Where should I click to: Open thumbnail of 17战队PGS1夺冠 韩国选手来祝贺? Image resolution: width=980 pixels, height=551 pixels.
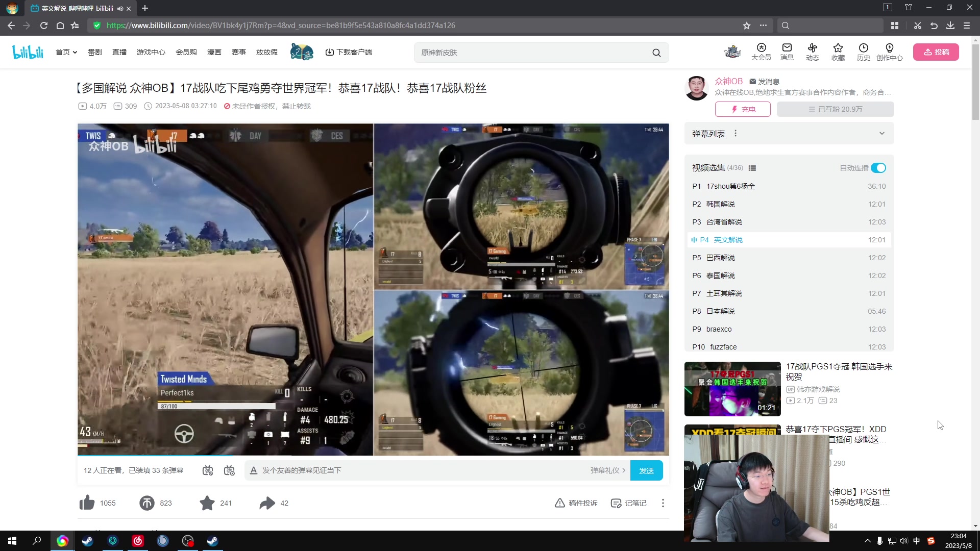[732, 389]
